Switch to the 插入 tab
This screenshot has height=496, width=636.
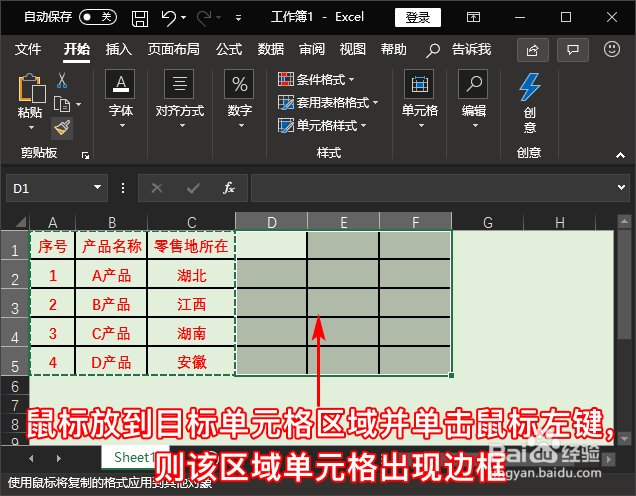click(x=119, y=49)
